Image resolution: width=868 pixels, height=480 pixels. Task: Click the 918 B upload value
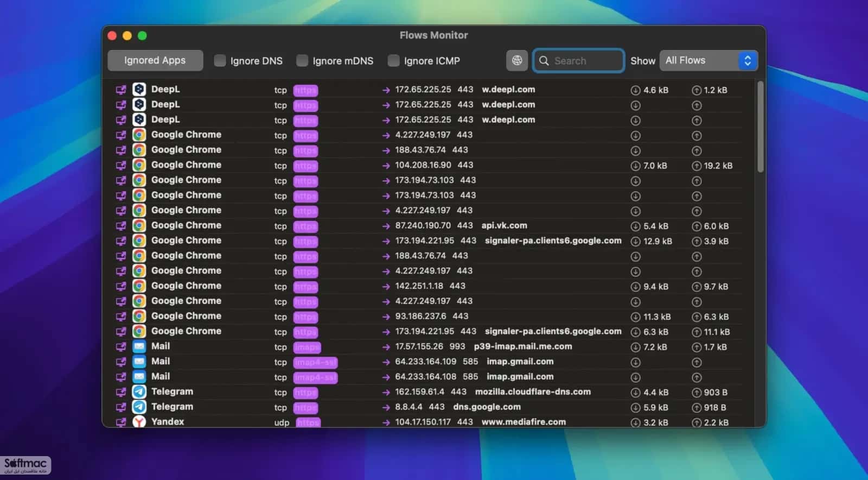(x=715, y=407)
